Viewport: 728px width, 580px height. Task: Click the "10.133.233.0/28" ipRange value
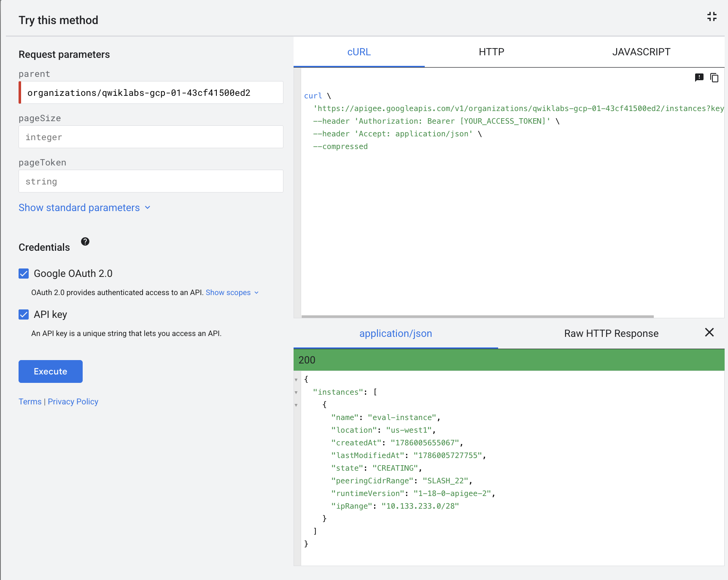[420, 506]
